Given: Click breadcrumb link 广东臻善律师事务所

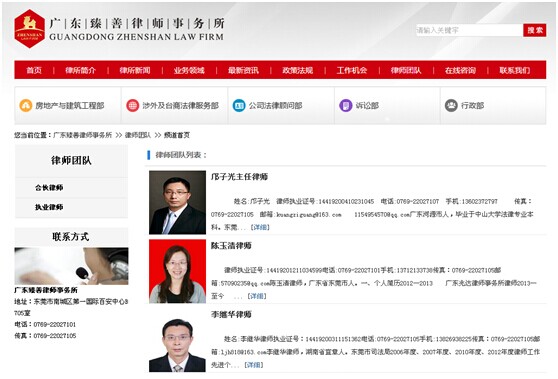Looking at the screenshot, I should pos(83,135).
